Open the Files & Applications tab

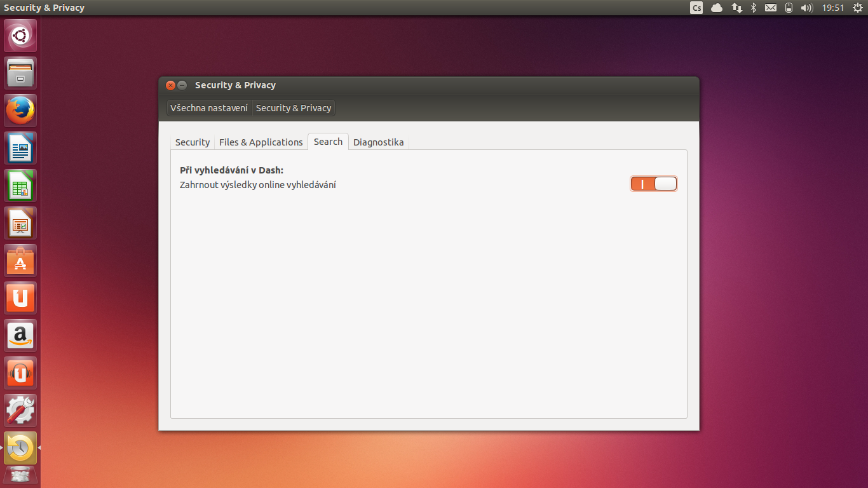pyautogui.click(x=261, y=142)
